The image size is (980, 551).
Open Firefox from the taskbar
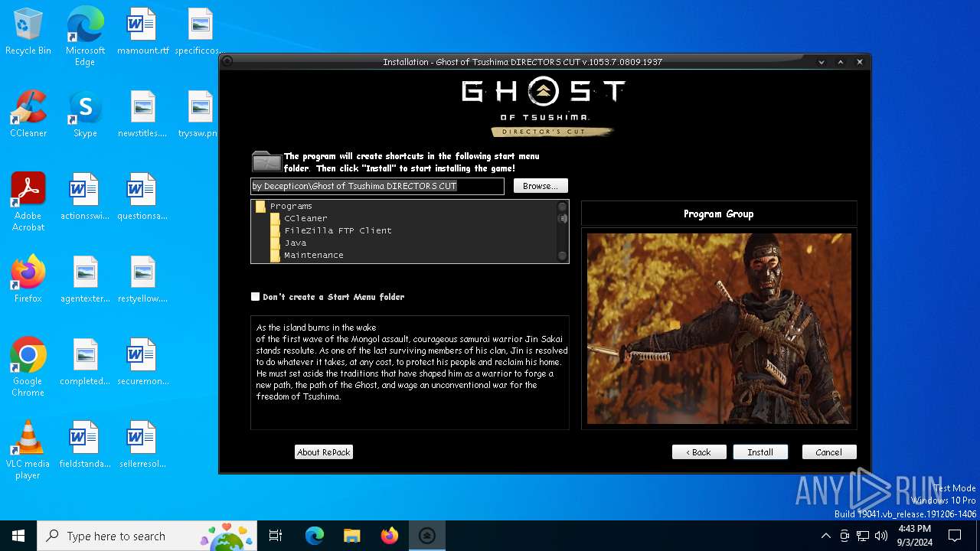[x=390, y=536]
